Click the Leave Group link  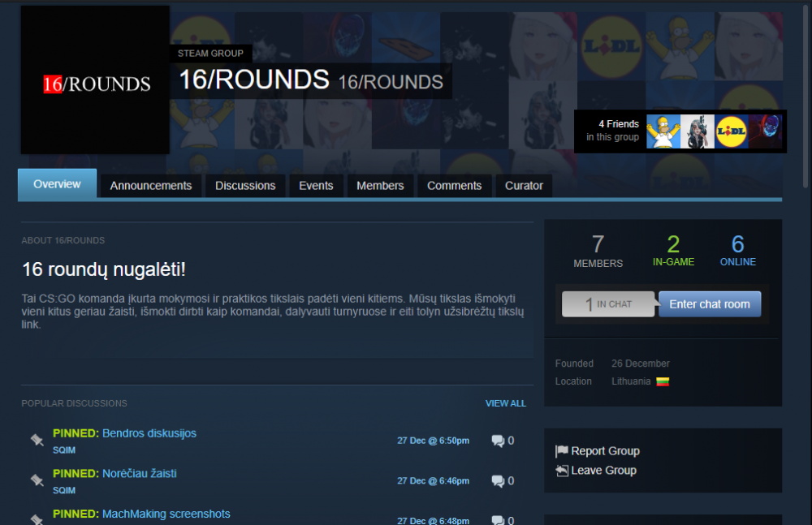pos(604,470)
